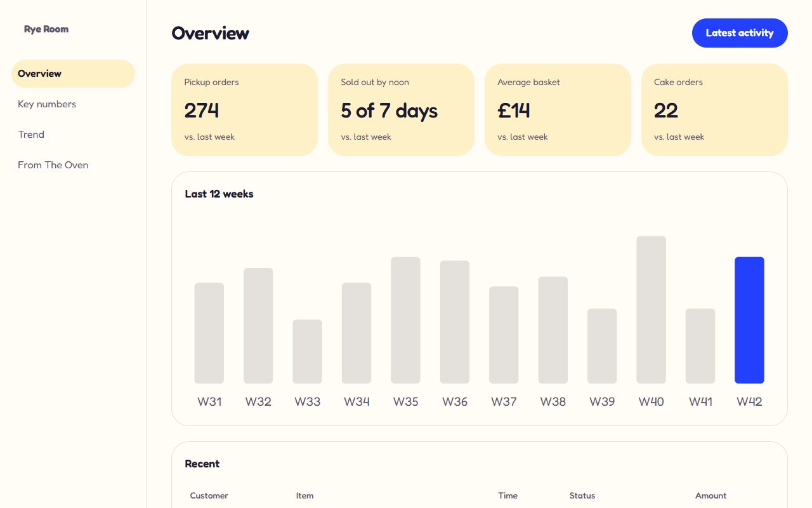Screen dimensions: 812x508
Task: Click the W39 bar in chart
Action: tap(602, 346)
